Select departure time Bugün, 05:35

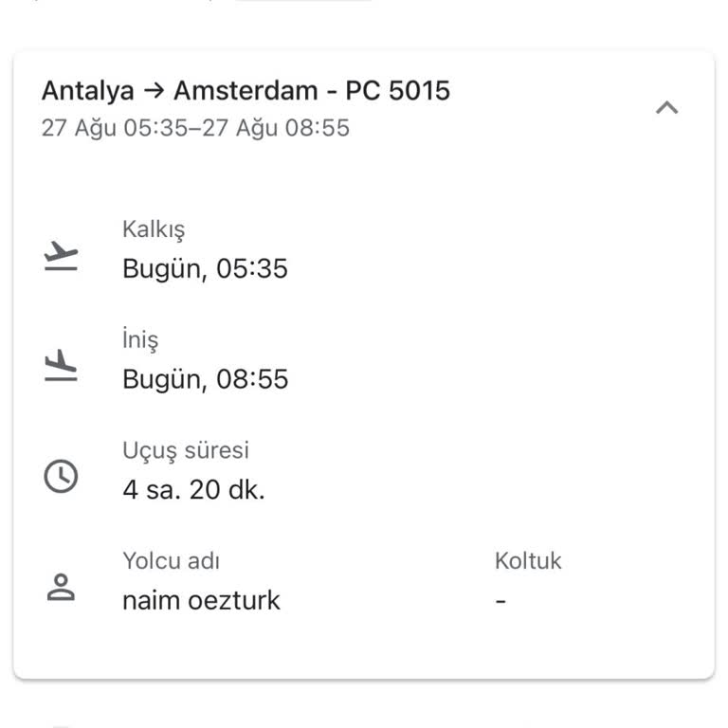(x=205, y=269)
